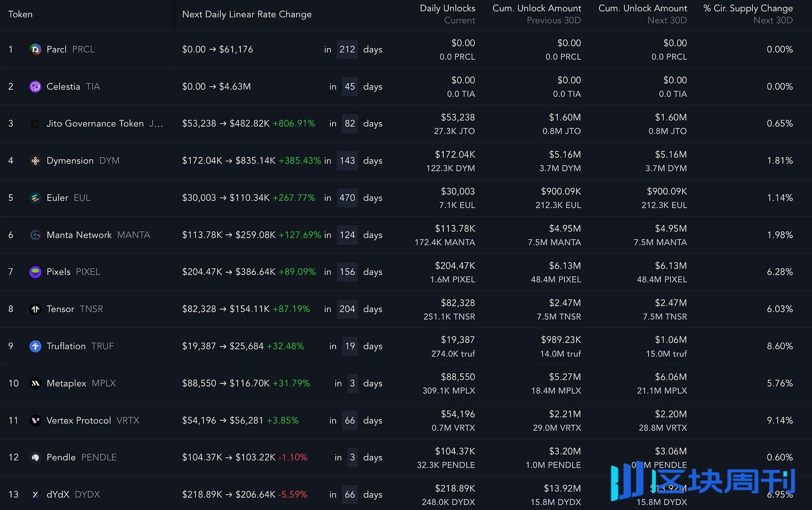Open the Pixels PIXEL token name
This screenshot has width=812, height=510.
coord(73,272)
